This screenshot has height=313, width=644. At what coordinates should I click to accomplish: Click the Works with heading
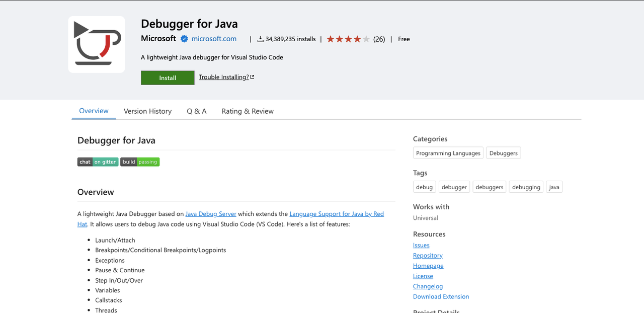tap(431, 207)
